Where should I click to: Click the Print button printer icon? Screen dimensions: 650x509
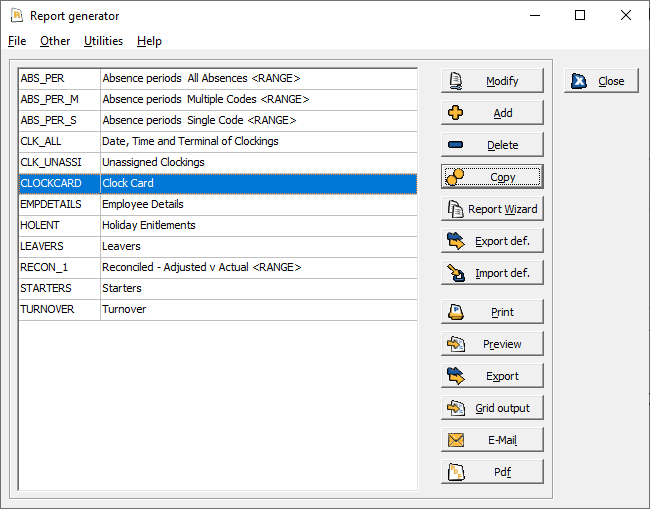click(x=456, y=312)
